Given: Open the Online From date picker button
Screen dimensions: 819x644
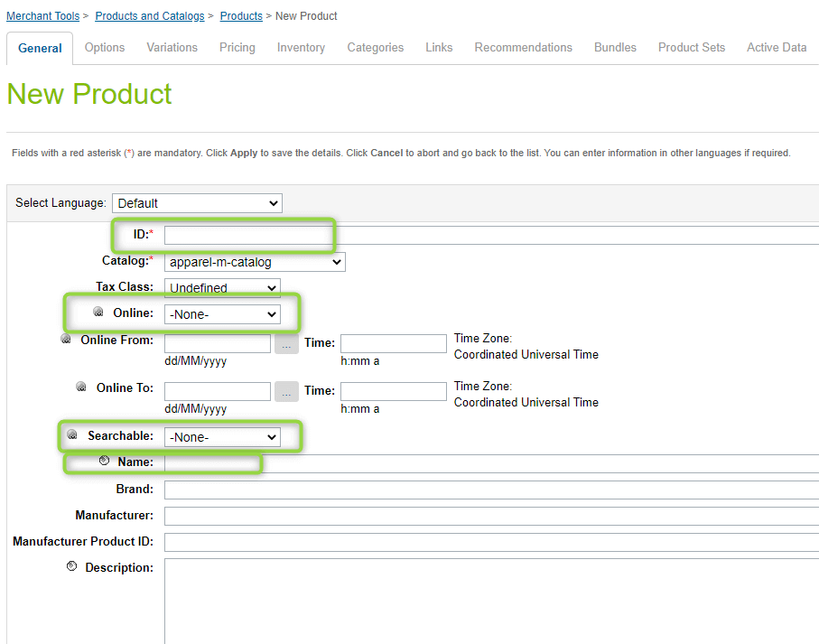Looking at the screenshot, I should (x=286, y=344).
